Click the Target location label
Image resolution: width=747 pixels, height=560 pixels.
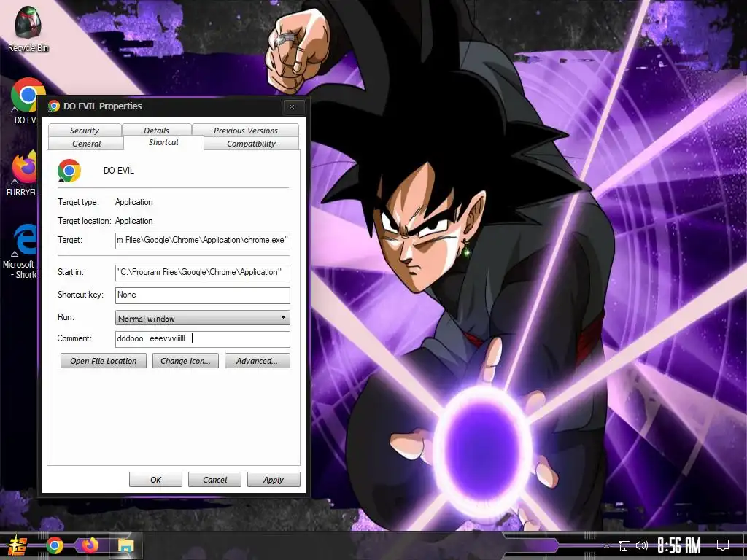85,221
